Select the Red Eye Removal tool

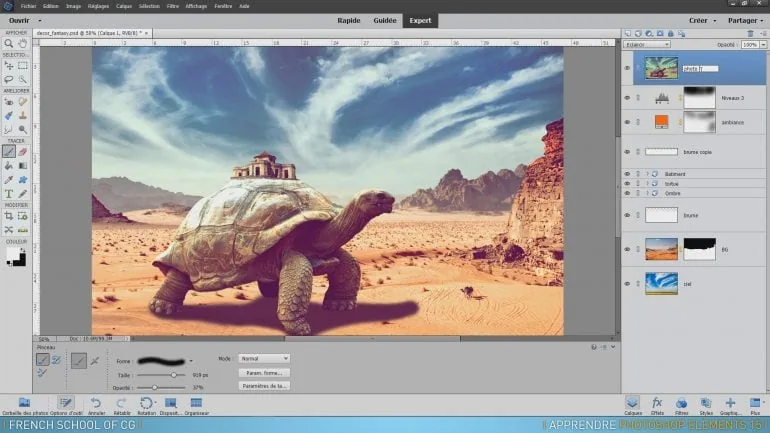point(9,102)
